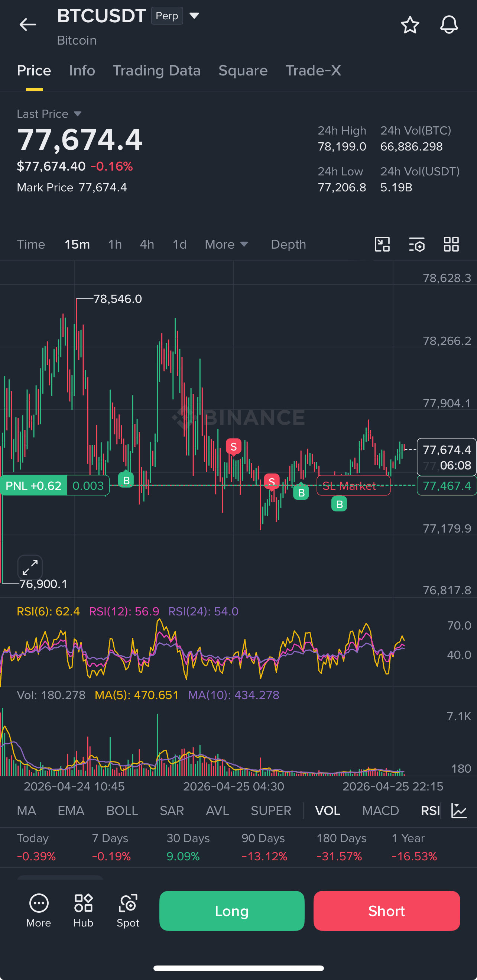This screenshot has width=477, height=980.
Task: Select the 15m timeframe
Action: [x=77, y=244]
